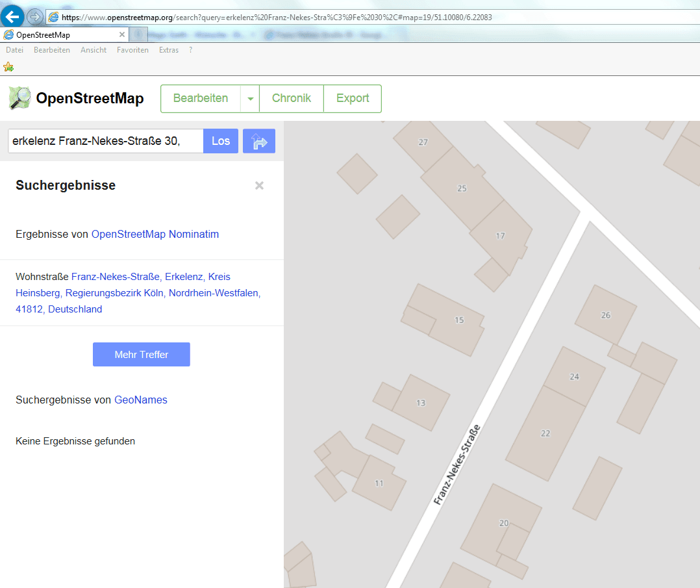Close the OpenStreetMap browser tab
The image size is (700, 588).
click(122, 34)
